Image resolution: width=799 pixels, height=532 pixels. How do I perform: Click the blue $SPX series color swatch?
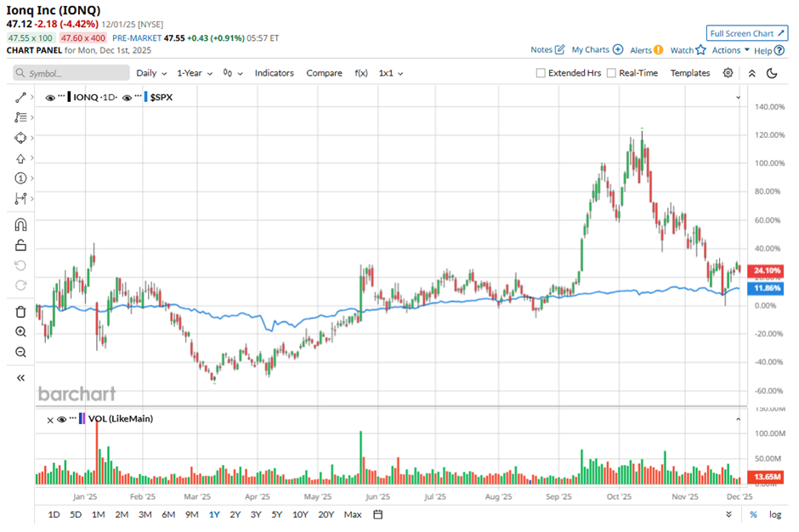pos(145,98)
